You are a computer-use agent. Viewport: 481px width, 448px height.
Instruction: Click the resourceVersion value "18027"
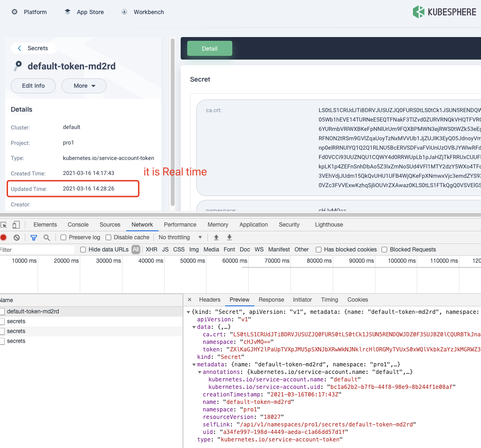[x=272, y=417]
